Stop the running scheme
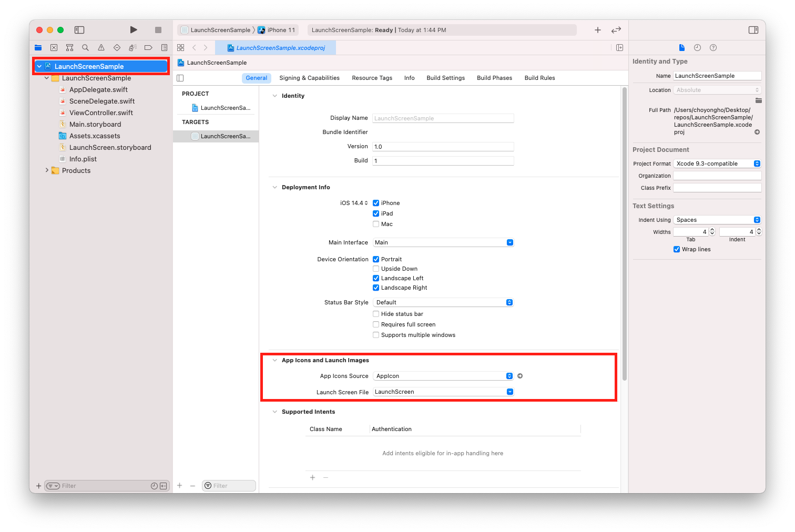Screen dimensions: 795x532 coord(158,30)
